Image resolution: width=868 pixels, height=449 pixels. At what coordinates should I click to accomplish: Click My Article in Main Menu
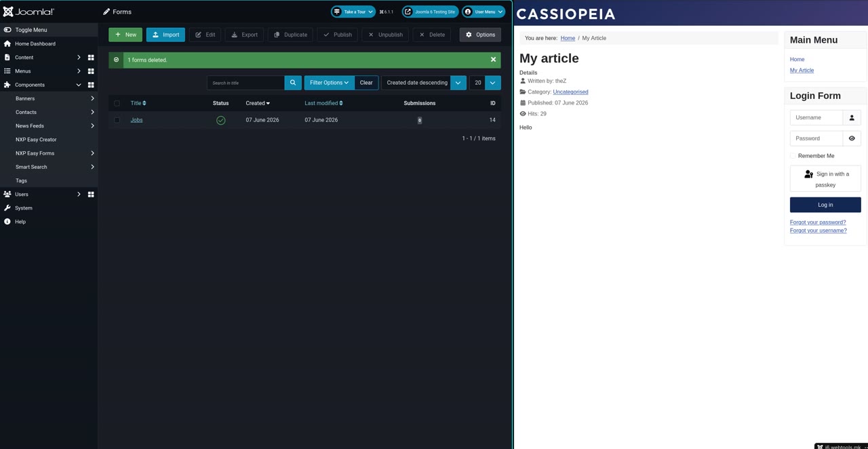[x=802, y=71]
